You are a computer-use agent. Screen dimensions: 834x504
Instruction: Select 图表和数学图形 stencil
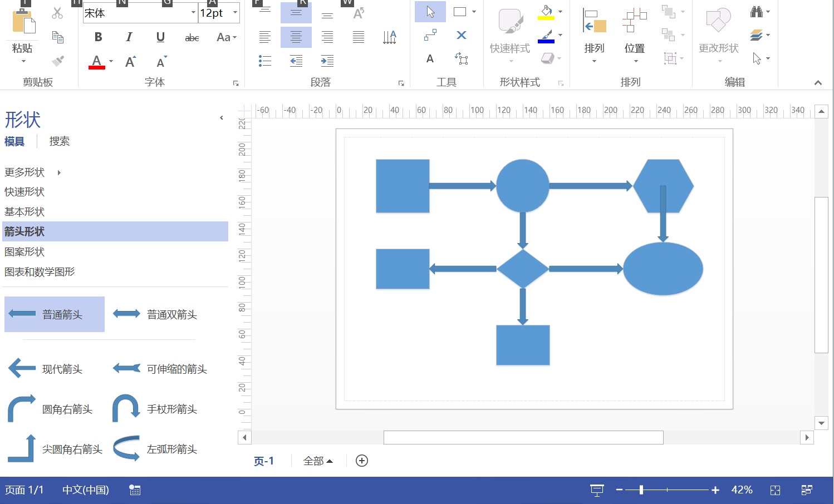pyautogui.click(x=40, y=272)
